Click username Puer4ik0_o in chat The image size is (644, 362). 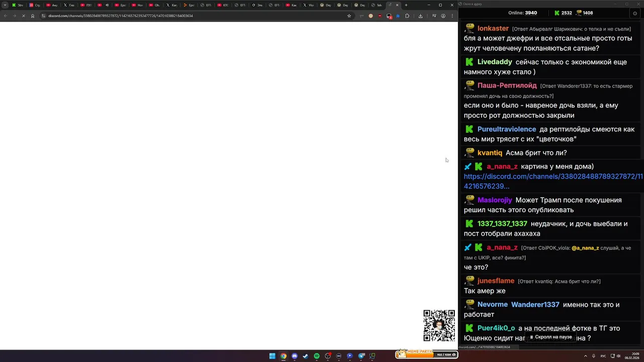496,328
